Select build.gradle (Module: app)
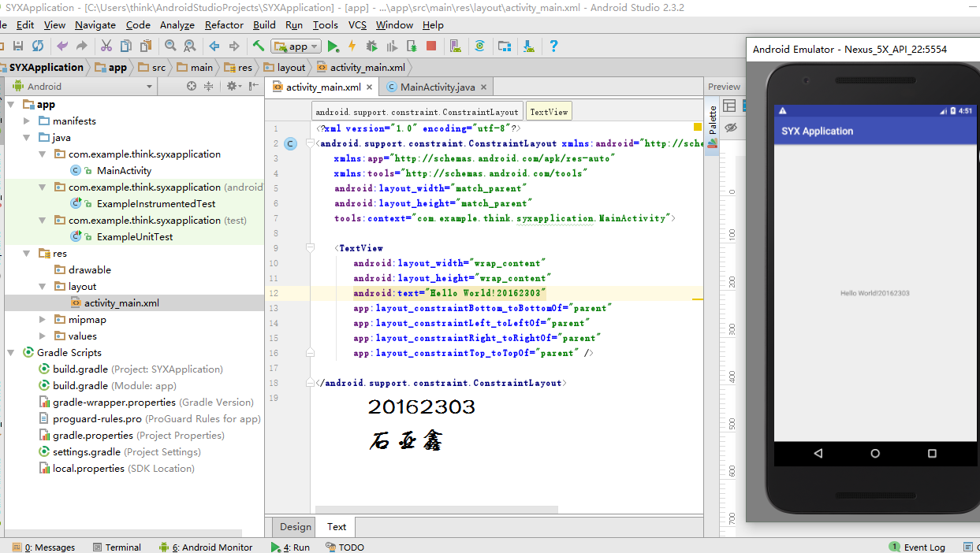This screenshot has height=553, width=980. (114, 385)
